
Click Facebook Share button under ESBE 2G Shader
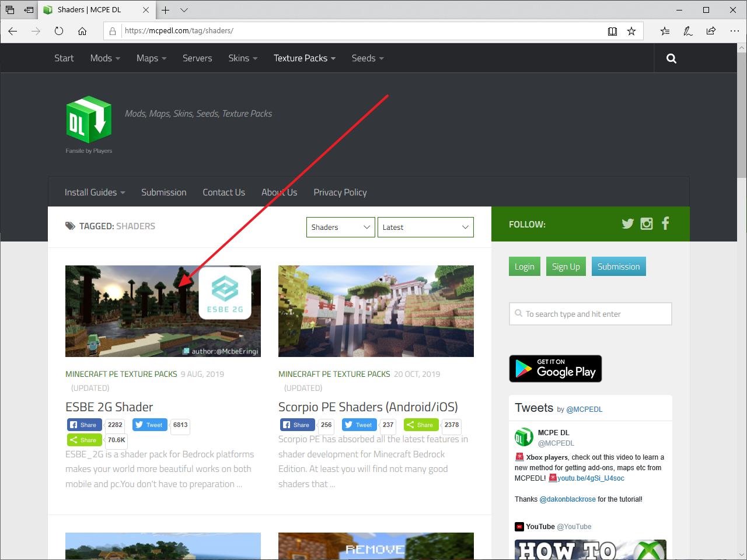point(84,425)
